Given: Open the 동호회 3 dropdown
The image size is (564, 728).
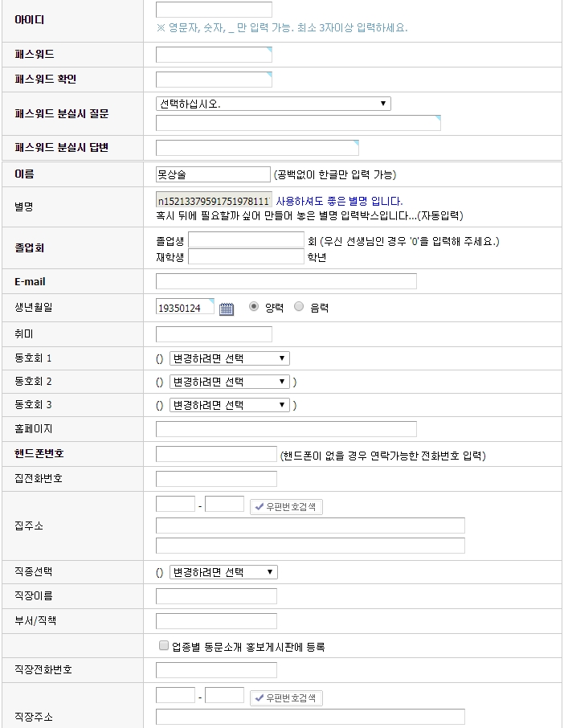Looking at the screenshot, I should point(229,405).
